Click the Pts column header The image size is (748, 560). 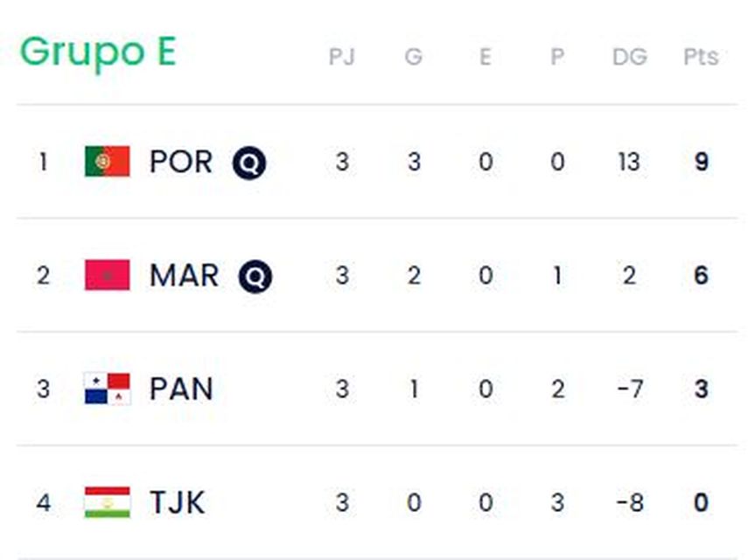point(701,57)
